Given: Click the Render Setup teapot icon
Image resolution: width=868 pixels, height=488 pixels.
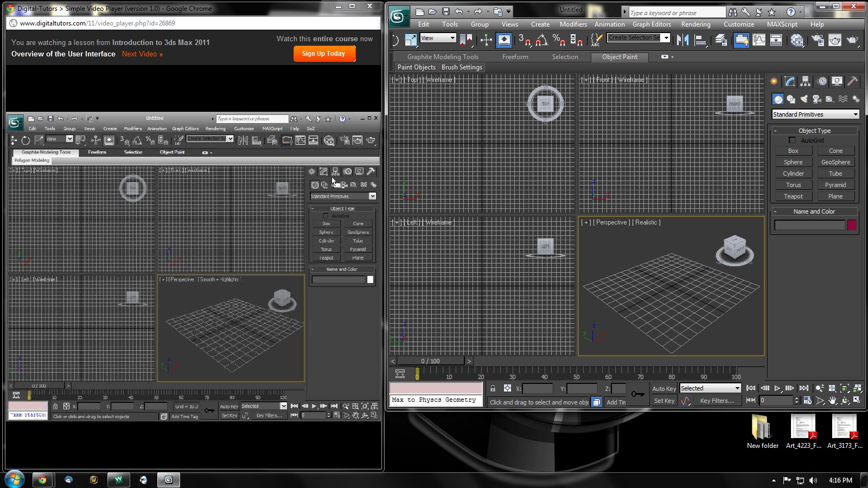Looking at the screenshot, I should click(816, 40).
